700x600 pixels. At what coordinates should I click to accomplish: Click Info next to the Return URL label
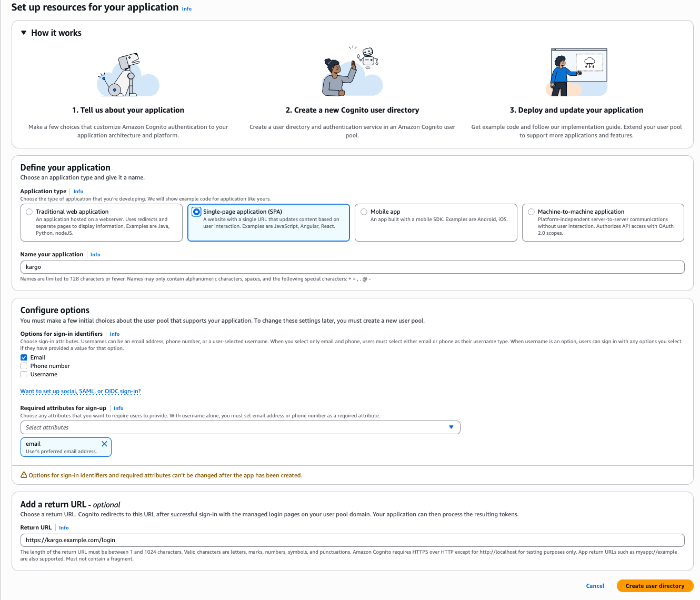(x=63, y=527)
